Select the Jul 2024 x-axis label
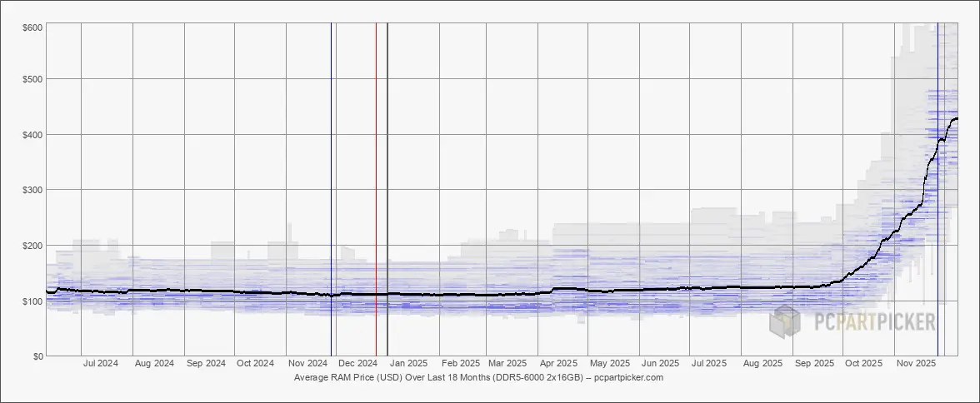Viewport: 980px width, 403px height. click(101, 364)
